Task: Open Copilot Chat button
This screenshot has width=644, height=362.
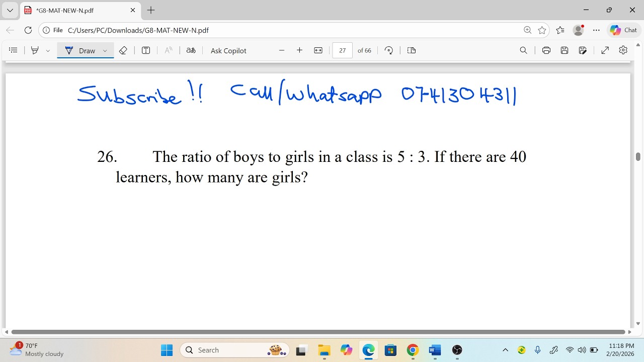Action: [x=624, y=30]
